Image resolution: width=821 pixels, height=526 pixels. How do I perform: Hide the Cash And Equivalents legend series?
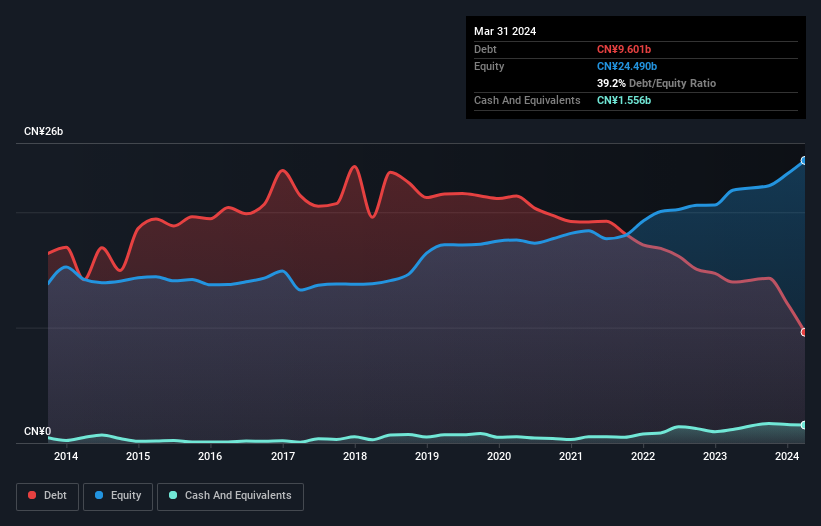pos(230,496)
